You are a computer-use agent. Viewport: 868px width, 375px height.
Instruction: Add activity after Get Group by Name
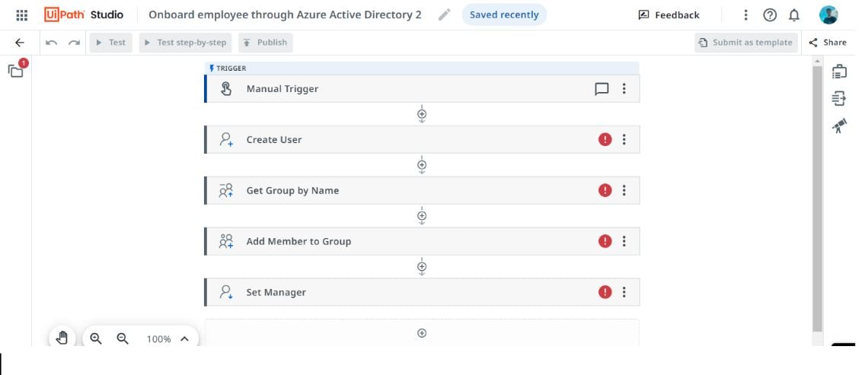pyautogui.click(x=422, y=216)
